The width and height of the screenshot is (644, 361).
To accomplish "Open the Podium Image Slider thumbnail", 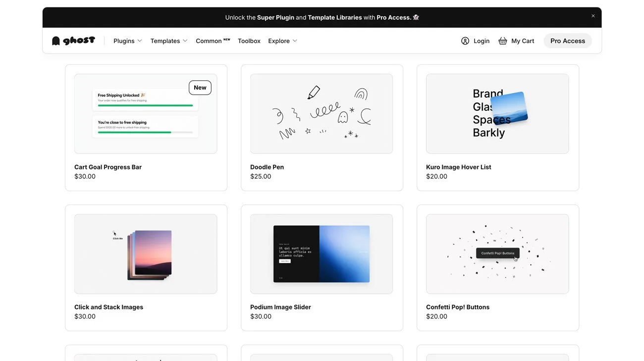I will click(x=322, y=254).
